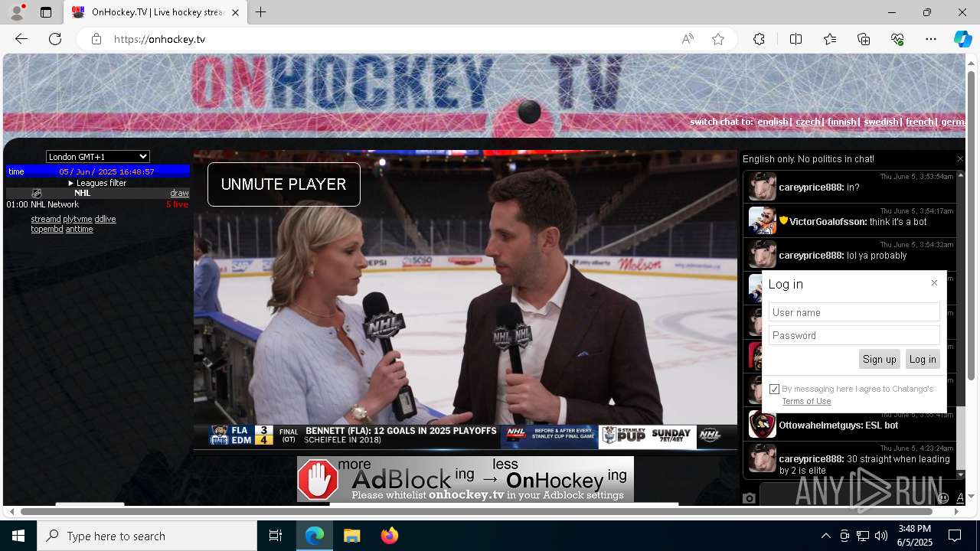
Task: Select the OnHockey.TV browser tab
Action: click(x=155, y=12)
